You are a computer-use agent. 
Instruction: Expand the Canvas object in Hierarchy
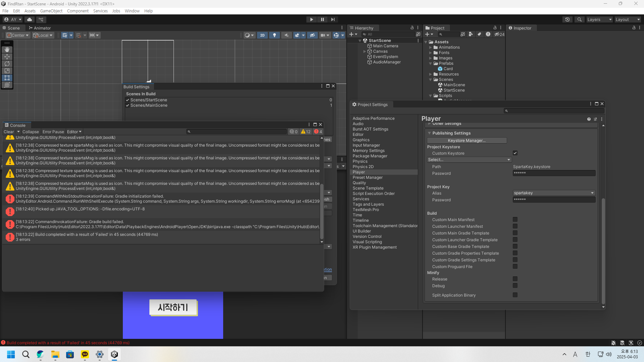[x=364, y=51]
